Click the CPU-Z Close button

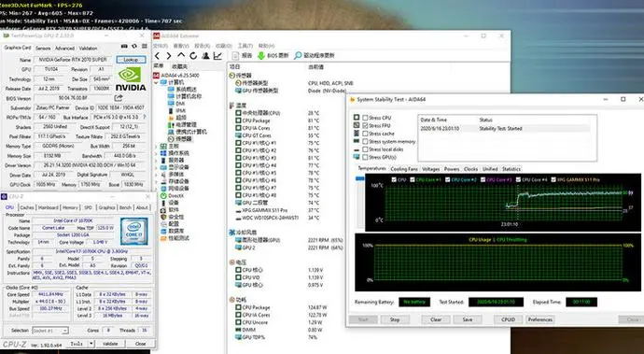[140, 344]
